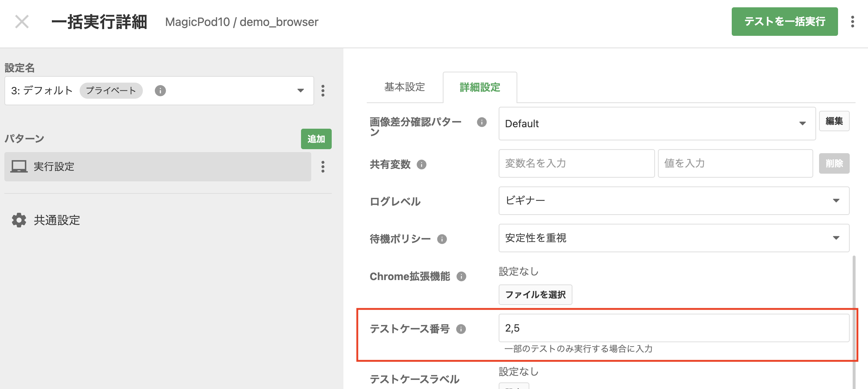Click info icon beside Chrome拡張機能
Screen dimensions: 868x389
461,276
